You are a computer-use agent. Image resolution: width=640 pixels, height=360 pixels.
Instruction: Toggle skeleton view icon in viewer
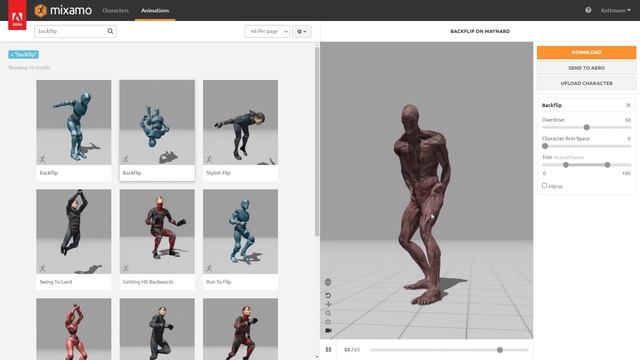(328, 282)
